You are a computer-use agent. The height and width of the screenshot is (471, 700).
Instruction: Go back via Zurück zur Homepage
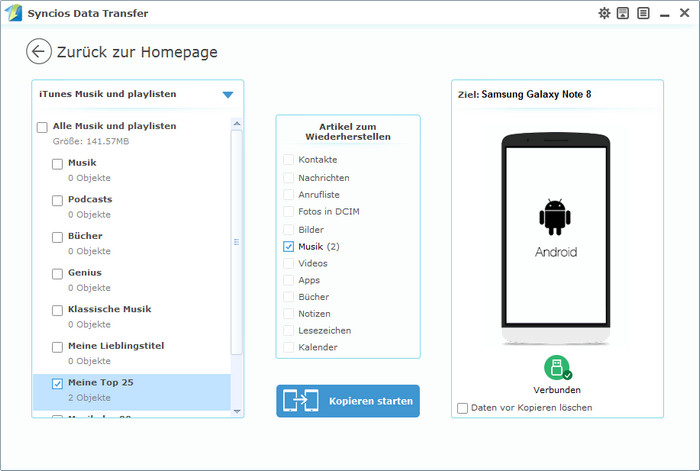[137, 52]
